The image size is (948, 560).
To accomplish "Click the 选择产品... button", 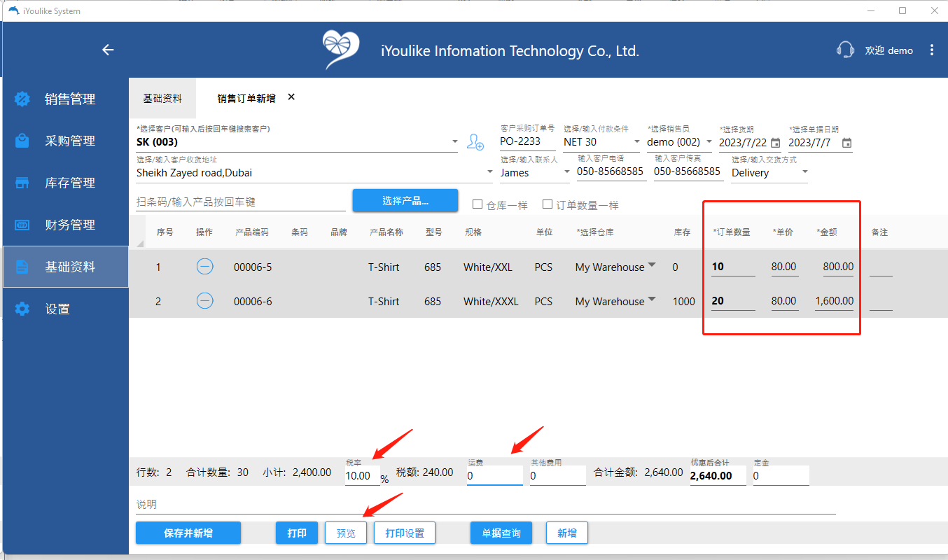I will click(405, 201).
